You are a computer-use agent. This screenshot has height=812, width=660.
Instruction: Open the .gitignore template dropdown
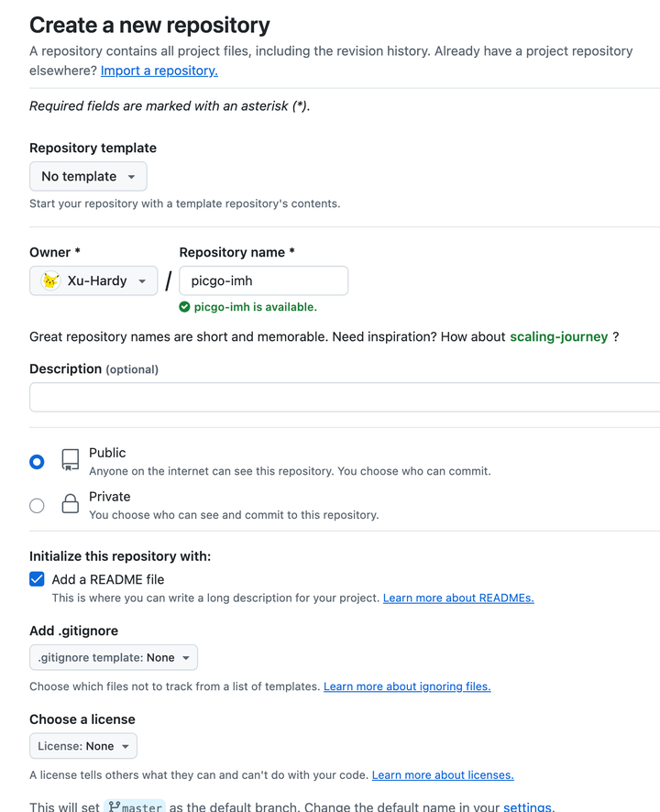pyautogui.click(x=113, y=657)
